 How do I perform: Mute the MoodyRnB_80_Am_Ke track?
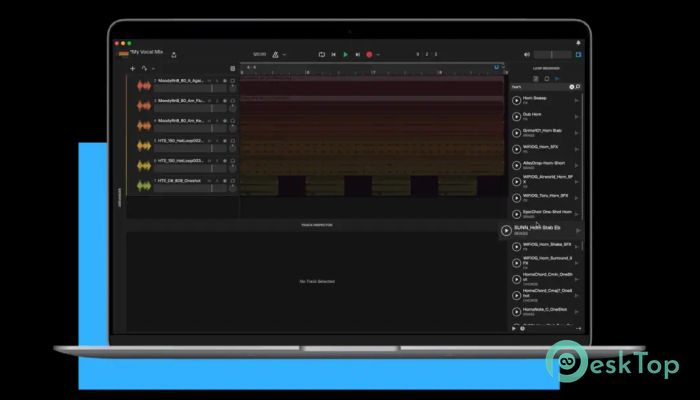pos(209,121)
